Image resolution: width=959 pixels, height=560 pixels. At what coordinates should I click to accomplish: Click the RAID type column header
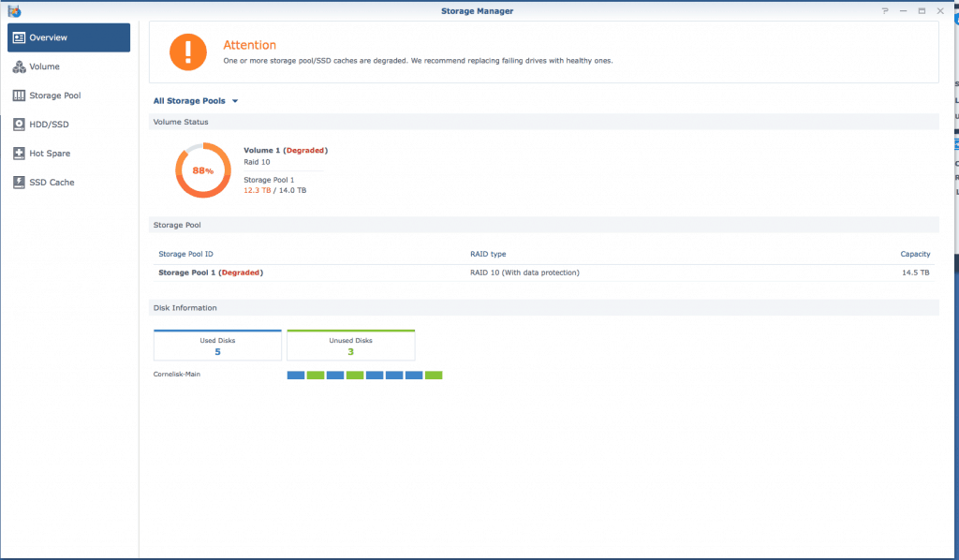point(488,254)
